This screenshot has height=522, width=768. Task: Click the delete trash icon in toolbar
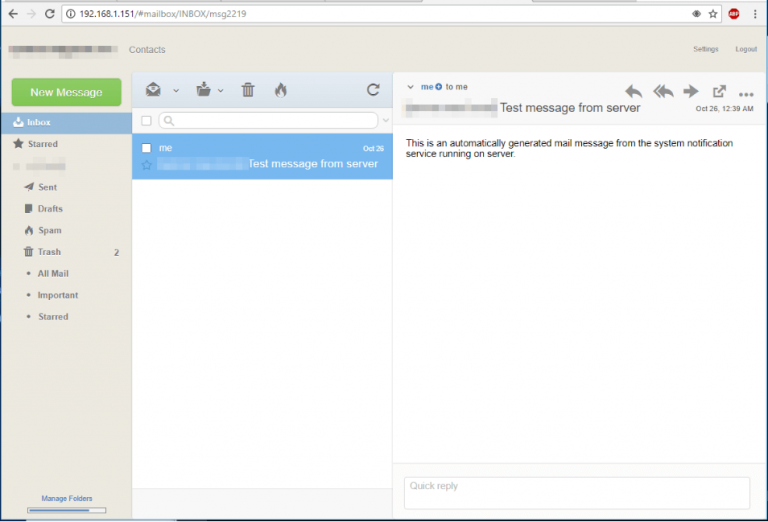coord(248,90)
